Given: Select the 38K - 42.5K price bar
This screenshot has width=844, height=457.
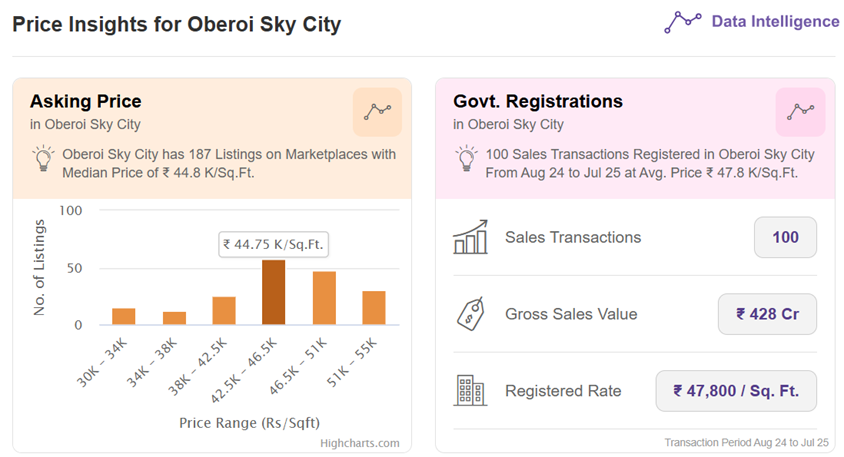Looking at the screenshot, I should click(224, 310).
